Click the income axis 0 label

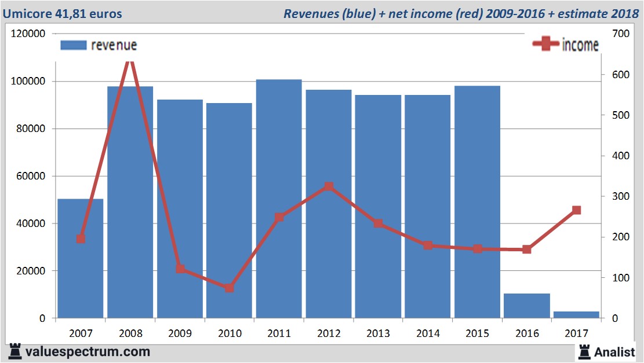(615, 318)
